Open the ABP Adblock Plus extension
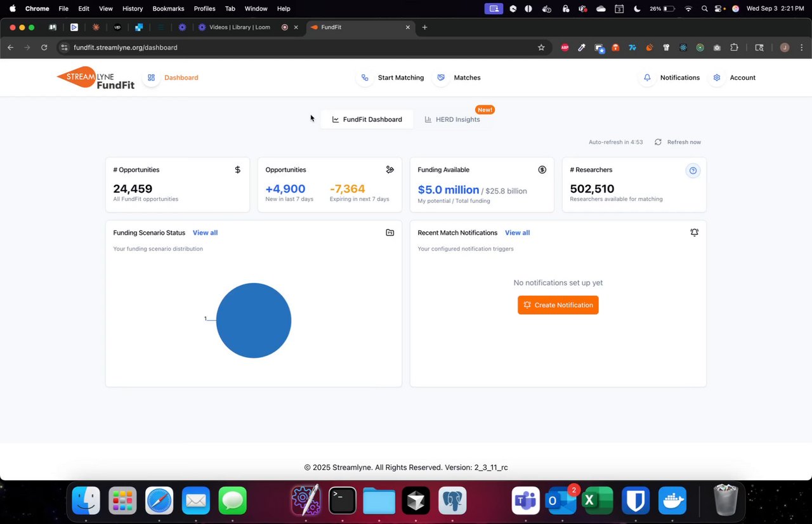Viewport: 812px width, 524px height. point(565,48)
